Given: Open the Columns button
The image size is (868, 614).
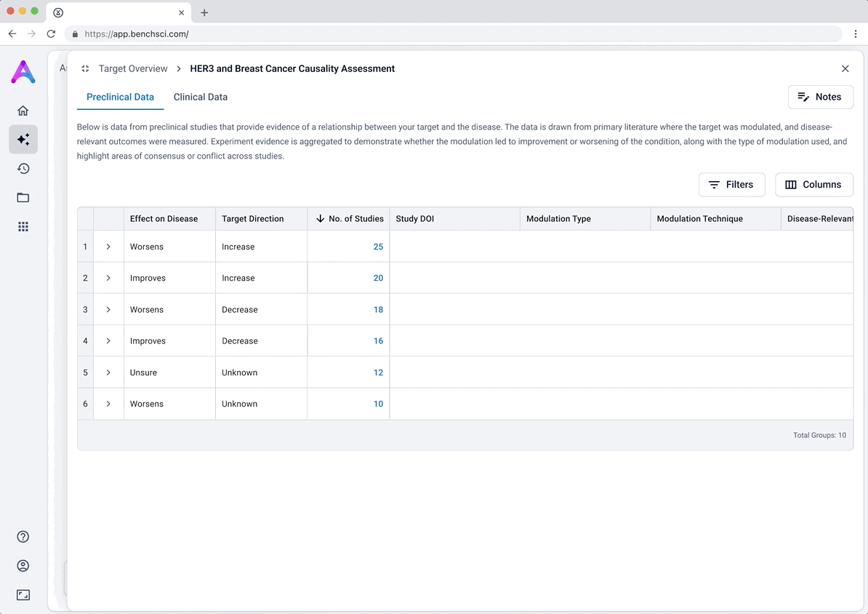Looking at the screenshot, I should 813,185.
